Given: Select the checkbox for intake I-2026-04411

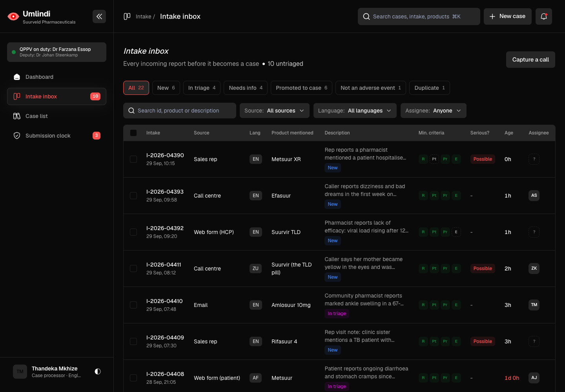Looking at the screenshot, I should click(x=133, y=269).
